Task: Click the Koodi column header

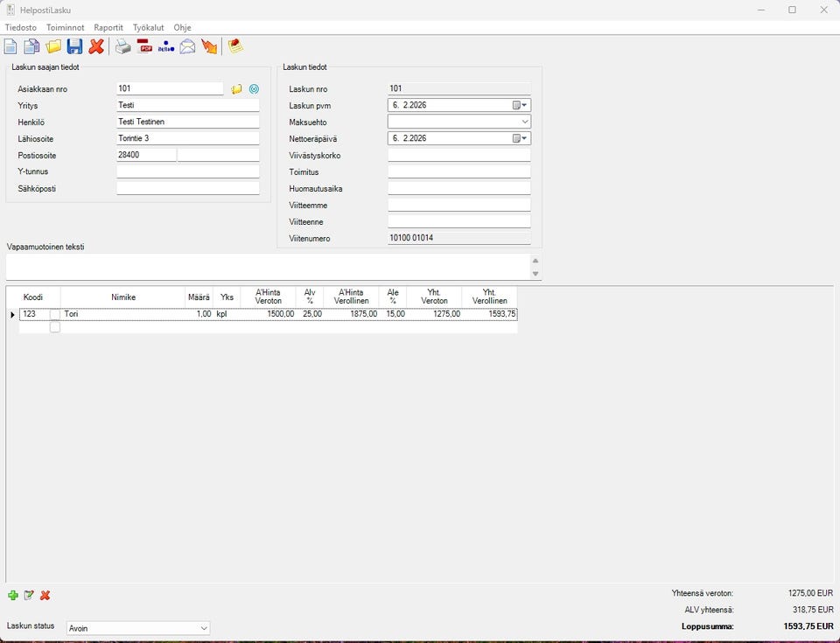Action: (33, 297)
